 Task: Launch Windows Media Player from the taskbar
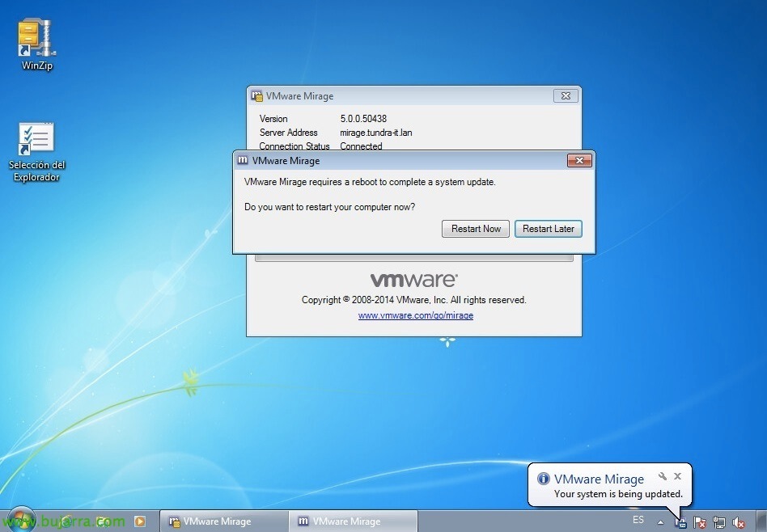tap(139, 521)
